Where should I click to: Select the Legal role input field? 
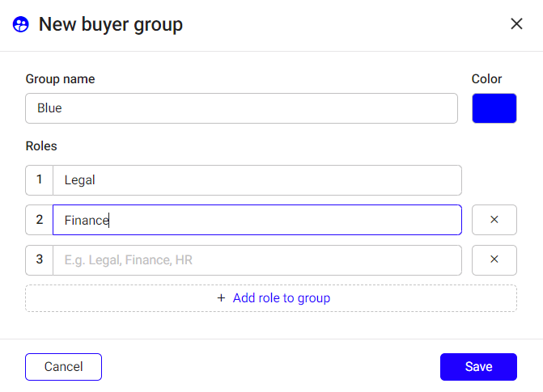click(257, 180)
